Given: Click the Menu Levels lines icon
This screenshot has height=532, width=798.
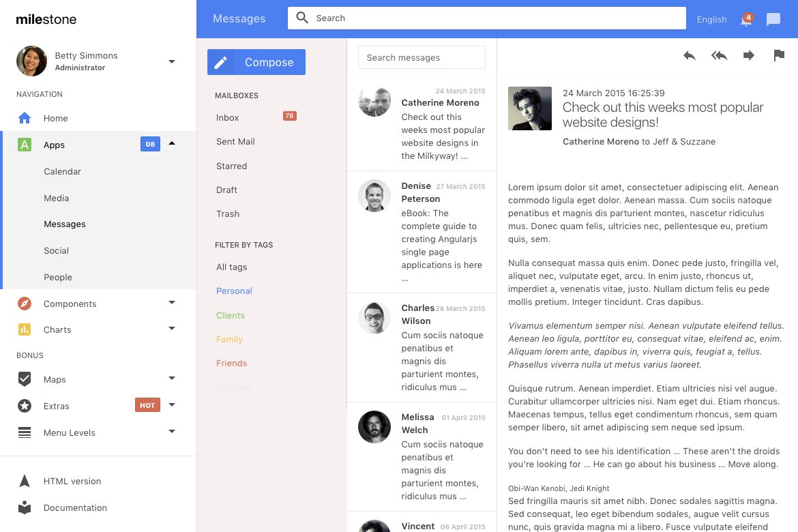Looking at the screenshot, I should [x=25, y=432].
